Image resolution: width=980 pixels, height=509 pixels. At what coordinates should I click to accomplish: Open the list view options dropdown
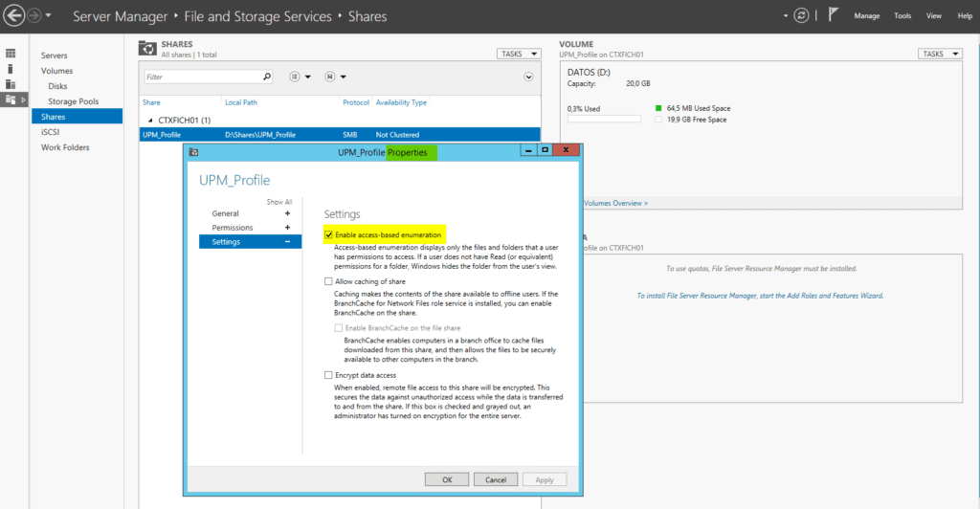point(300,77)
